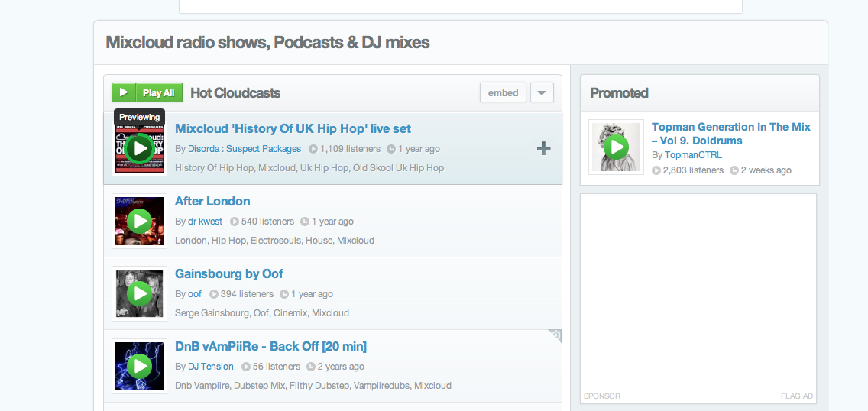Open the Mixcloud 'History Of UK Hip Hop' live set title
868x411 pixels.
(x=293, y=128)
